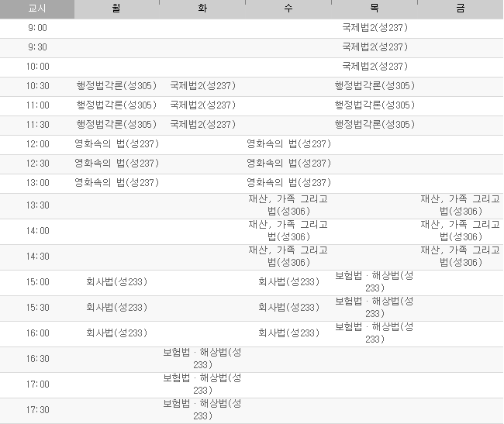The width and height of the screenshot is (504, 424).
Task: Click Friday 재산, 가족 그리고 법 at 14:00
Action: (x=461, y=231)
